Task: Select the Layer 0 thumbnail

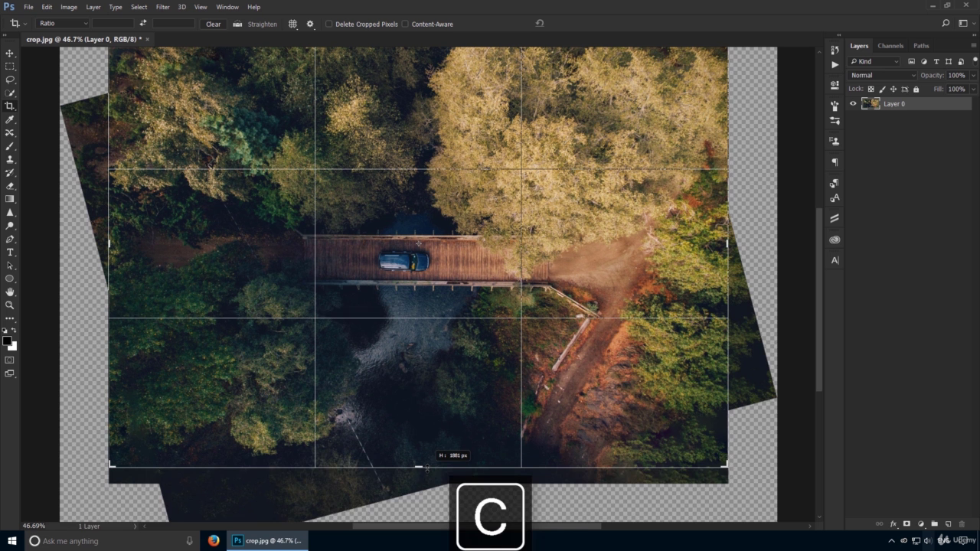Action: click(871, 103)
